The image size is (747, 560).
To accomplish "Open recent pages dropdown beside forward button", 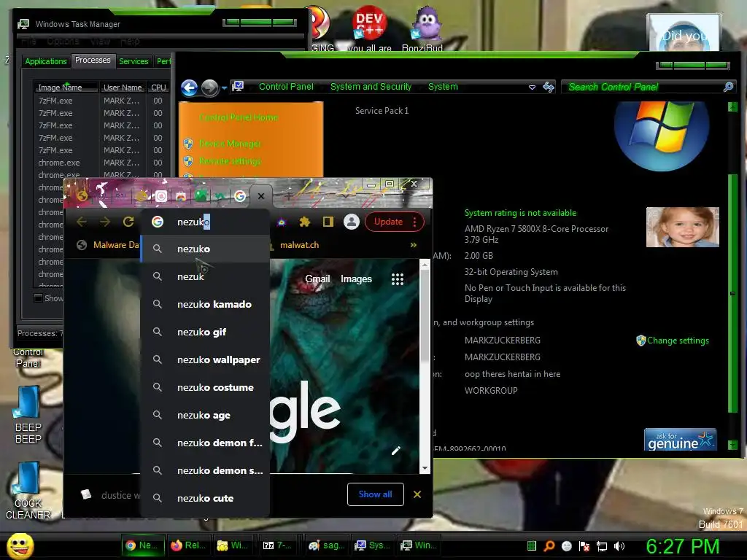I will 224,87.
